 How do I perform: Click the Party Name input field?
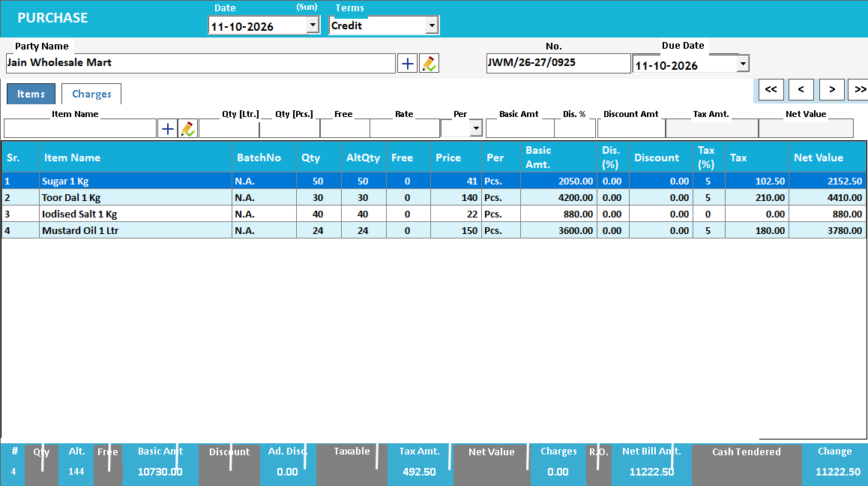[x=200, y=63]
